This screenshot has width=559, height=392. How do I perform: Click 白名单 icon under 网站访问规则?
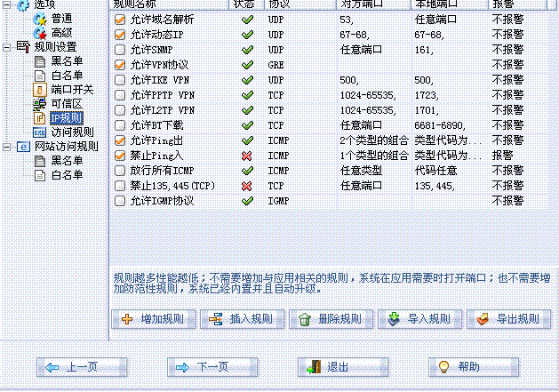pos(40,175)
